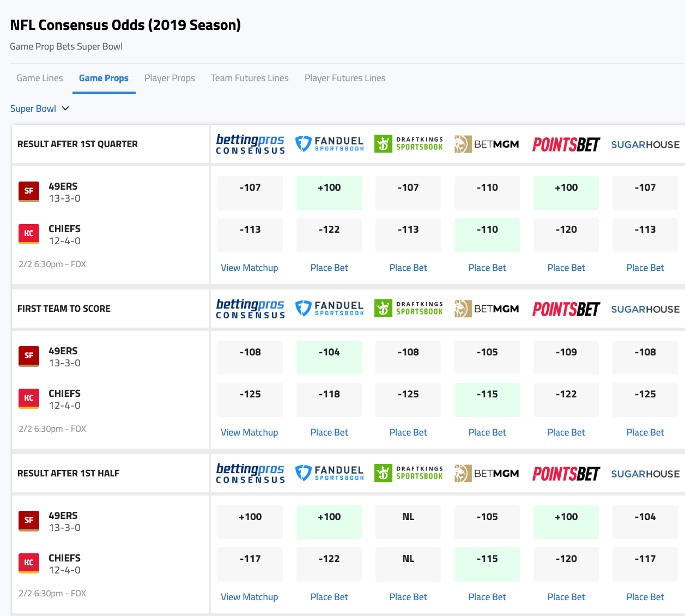Screen dimensions: 685x616
Task: Click the BettingPros Consensus logo in Result After 1st Quarter header
Action: coord(250,144)
